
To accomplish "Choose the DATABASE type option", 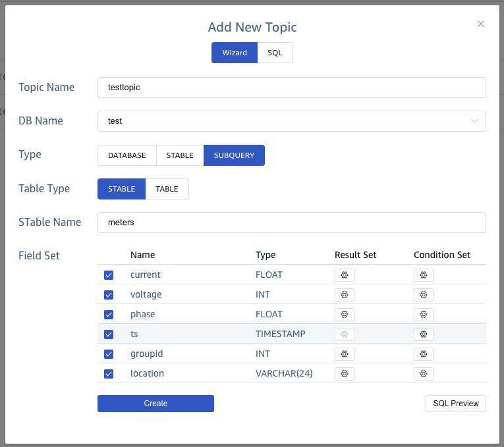I will click(x=127, y=155).
